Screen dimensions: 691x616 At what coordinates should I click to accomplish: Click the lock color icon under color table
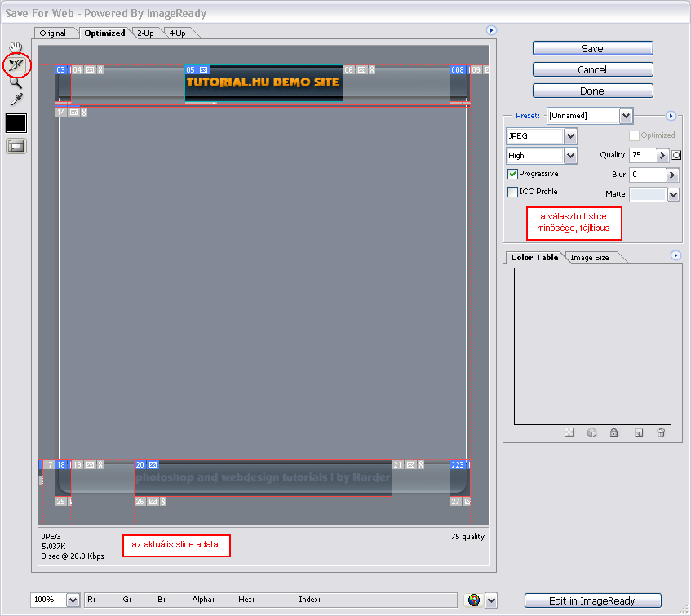click(613, 432)
